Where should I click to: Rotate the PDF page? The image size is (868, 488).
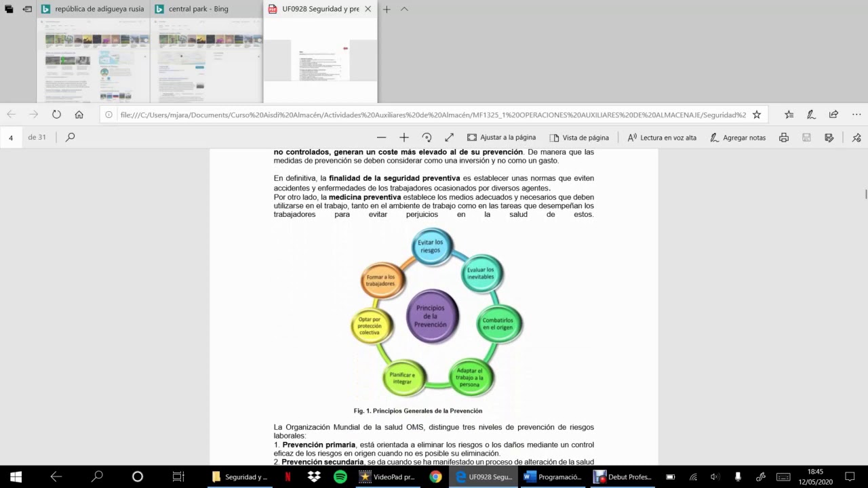[427, 137]
